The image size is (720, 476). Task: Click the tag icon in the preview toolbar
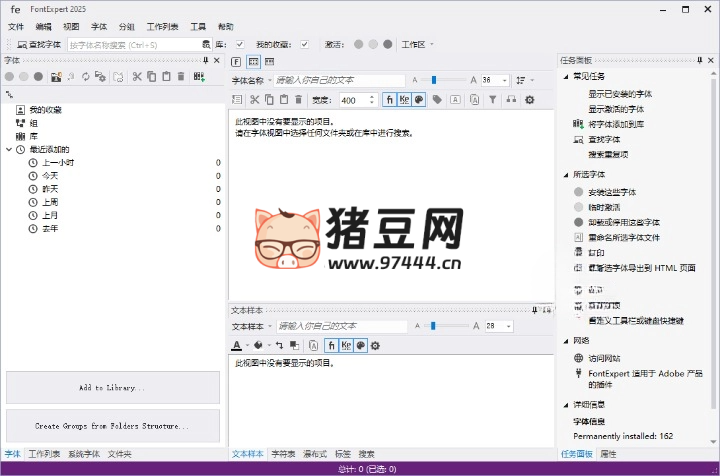click(437, 100)
